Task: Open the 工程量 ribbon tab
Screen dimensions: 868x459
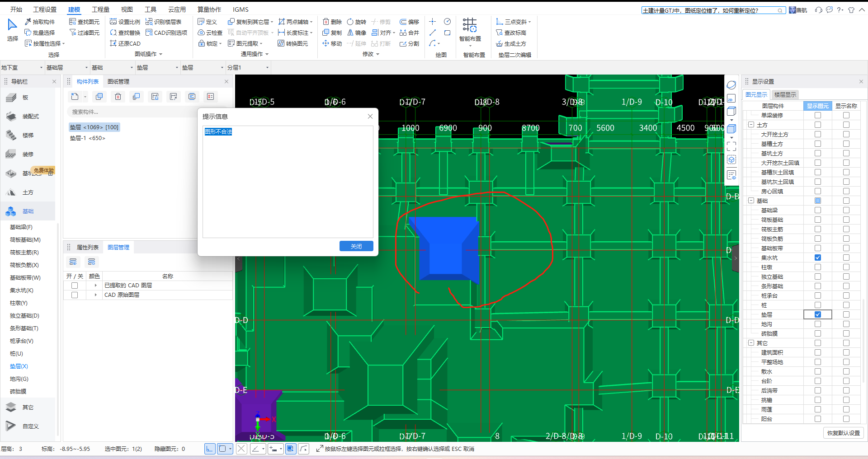Action: (101, 9)
